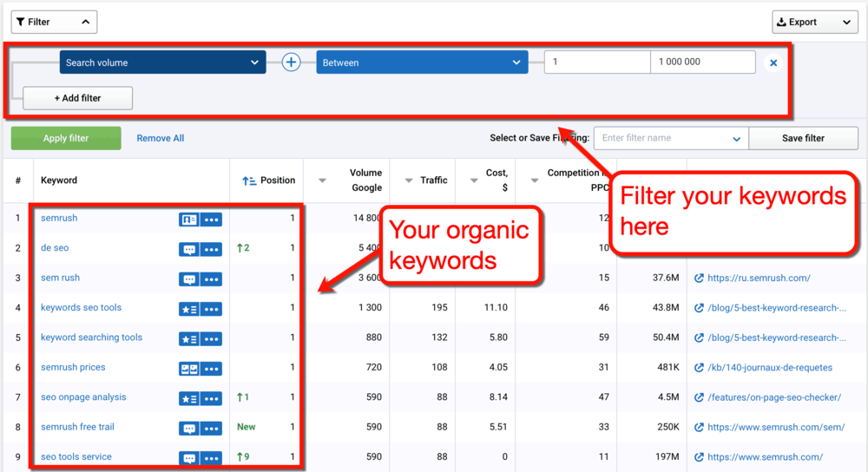Click the external link icon for /kb/140-journaux-de-requetes
The image size is (868, 472).
[699, 367]
